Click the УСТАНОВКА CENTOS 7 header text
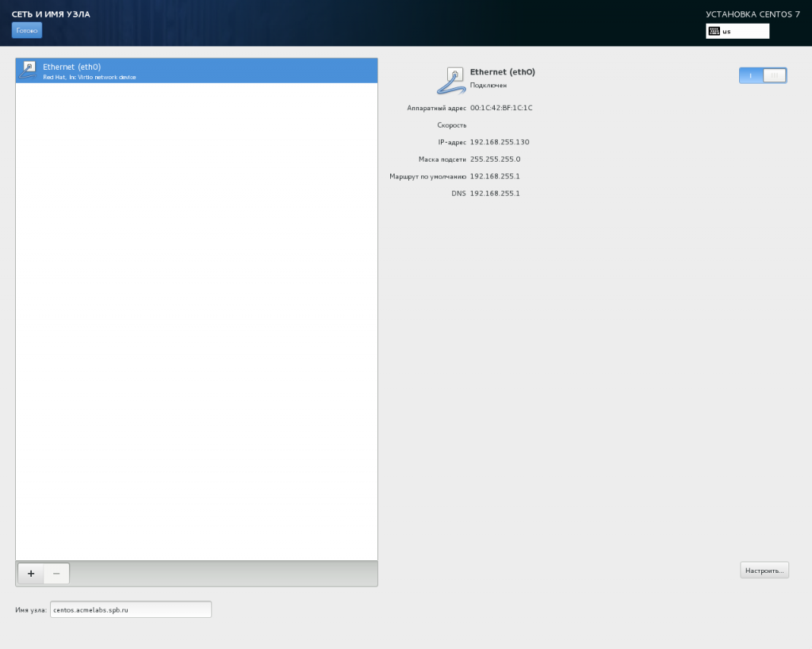The width and height of the screenshot is (812, 649). pos(753,14)
